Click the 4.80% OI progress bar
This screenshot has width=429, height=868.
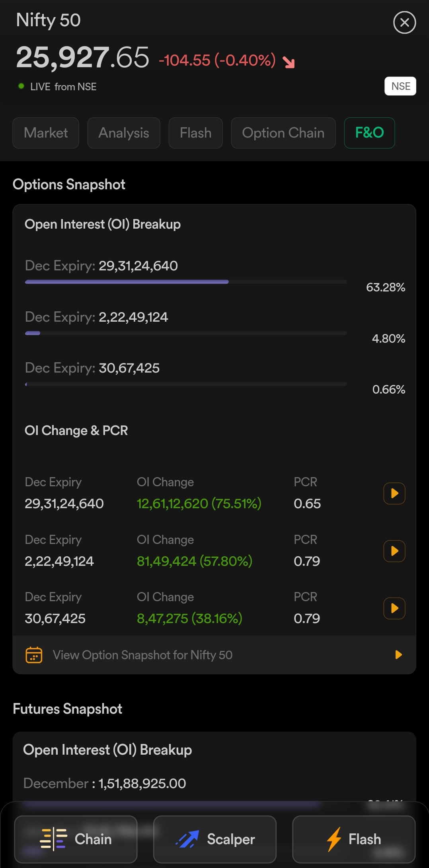coord(185,333)
